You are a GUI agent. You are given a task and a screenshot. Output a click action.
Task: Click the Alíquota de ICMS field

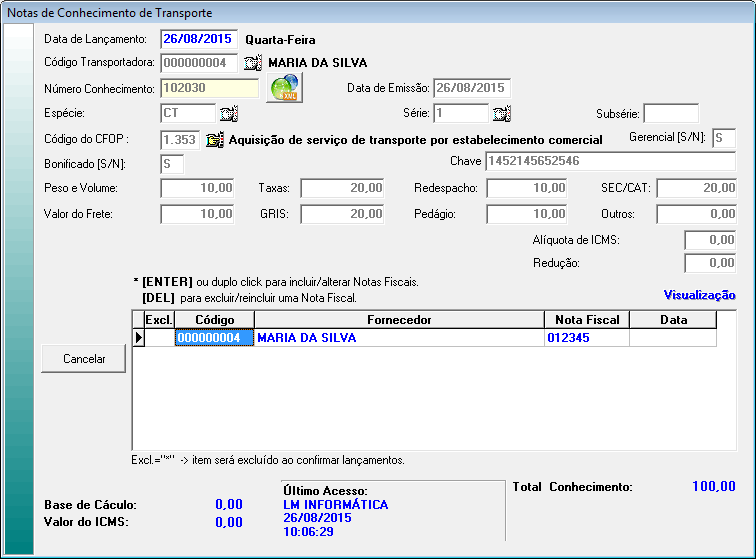[x=710, y=240]
